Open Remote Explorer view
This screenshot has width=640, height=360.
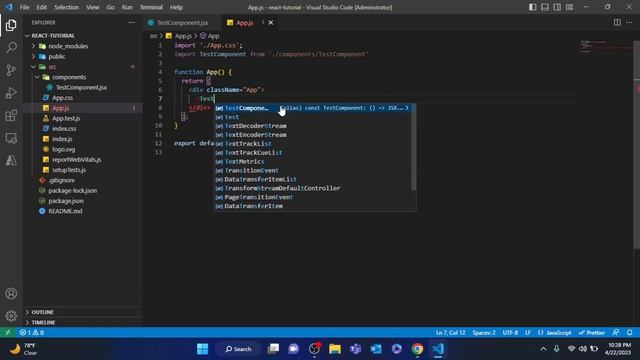pyautogui.click(x=11, y=138)
